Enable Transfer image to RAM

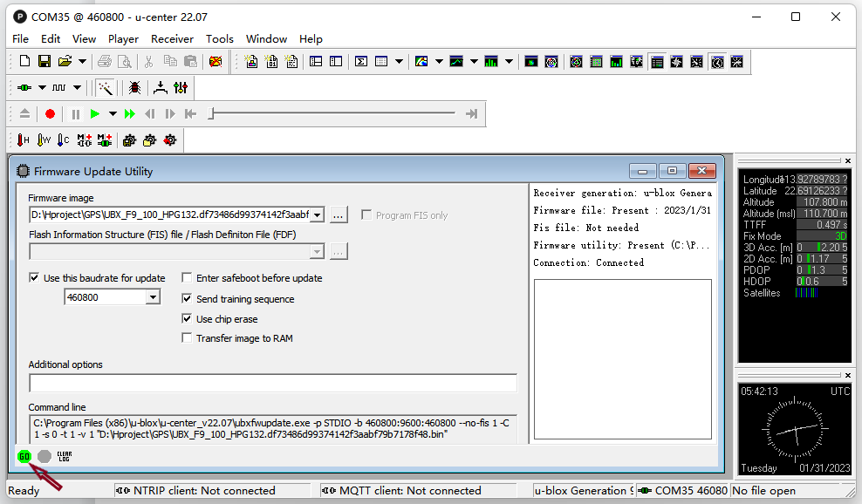pyautogui.click(x=187, y=338)
